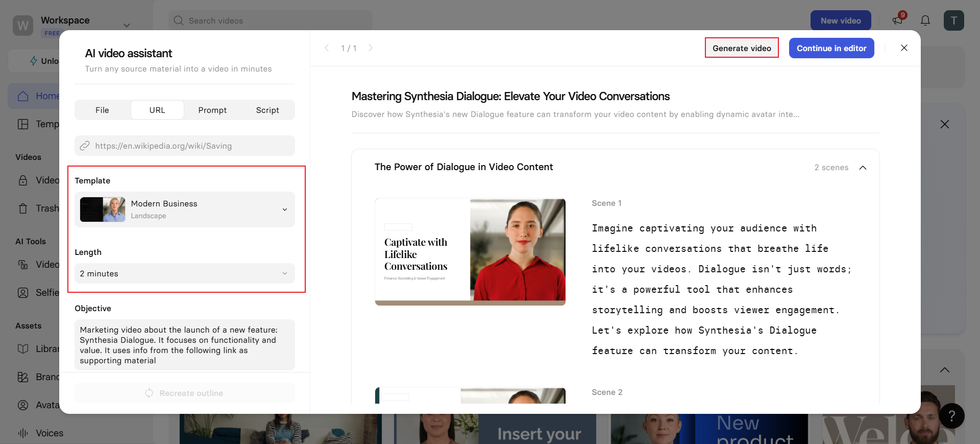Image resolution: width=980 pixels, height=444 pixels.
Task: Click into the Objective text box
Action: (x=185, y=345)
